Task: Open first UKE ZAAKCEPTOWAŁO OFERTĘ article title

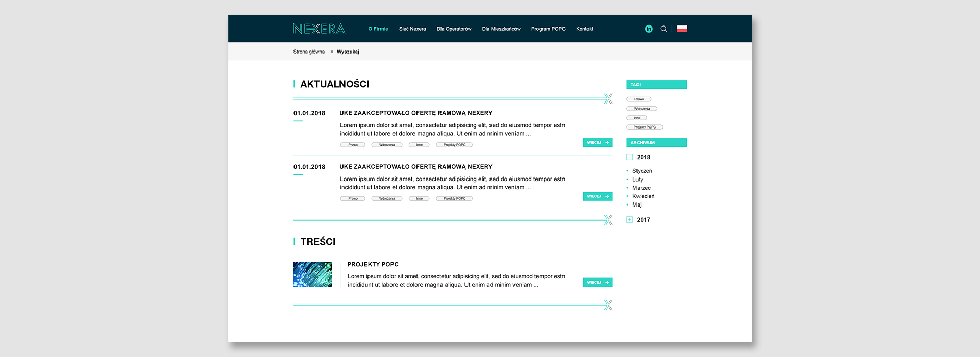Action: click(x=416, y=113)
